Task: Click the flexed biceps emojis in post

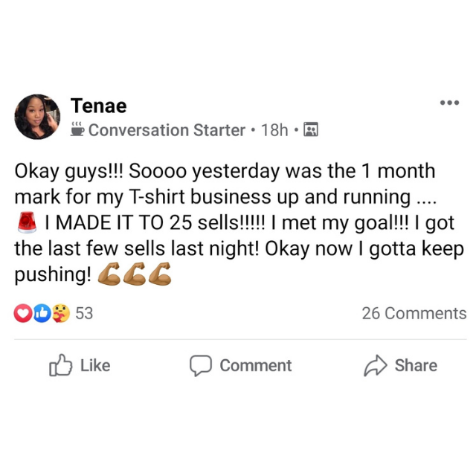Action: pos(135,274)
